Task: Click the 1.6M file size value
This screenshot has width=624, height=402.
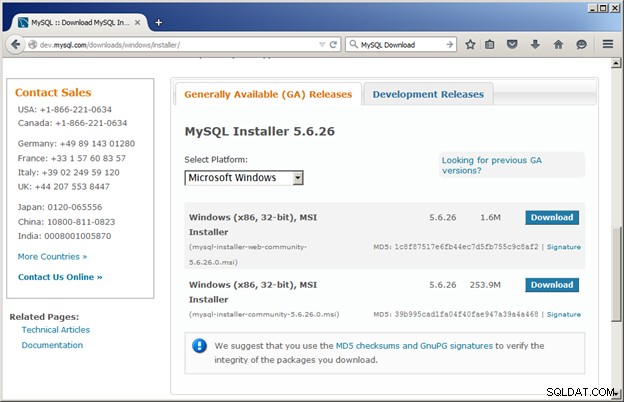Action: pyautogui.click(x=490, y=217)
